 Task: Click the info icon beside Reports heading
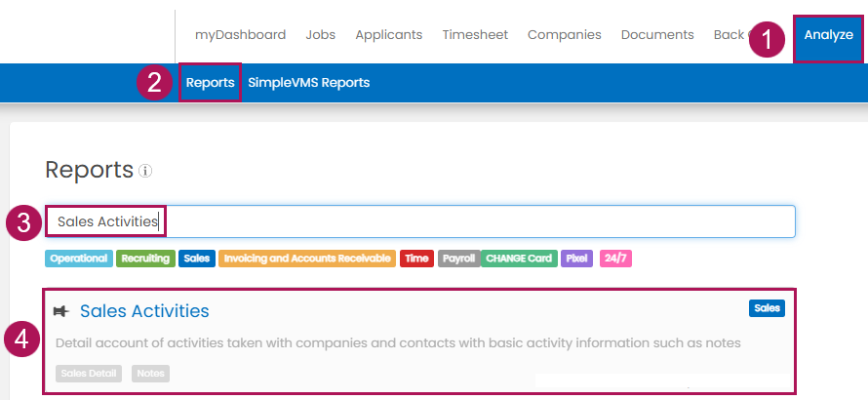[x=145, y=171]
